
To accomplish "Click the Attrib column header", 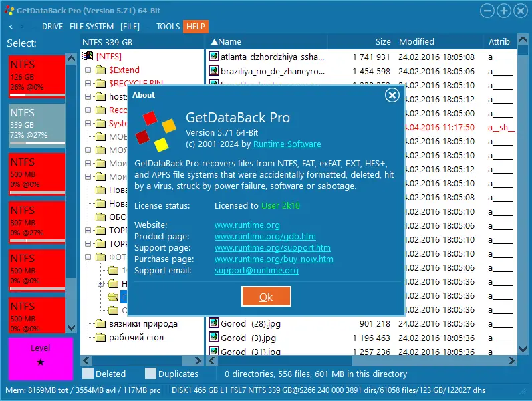I will (499, 41).
